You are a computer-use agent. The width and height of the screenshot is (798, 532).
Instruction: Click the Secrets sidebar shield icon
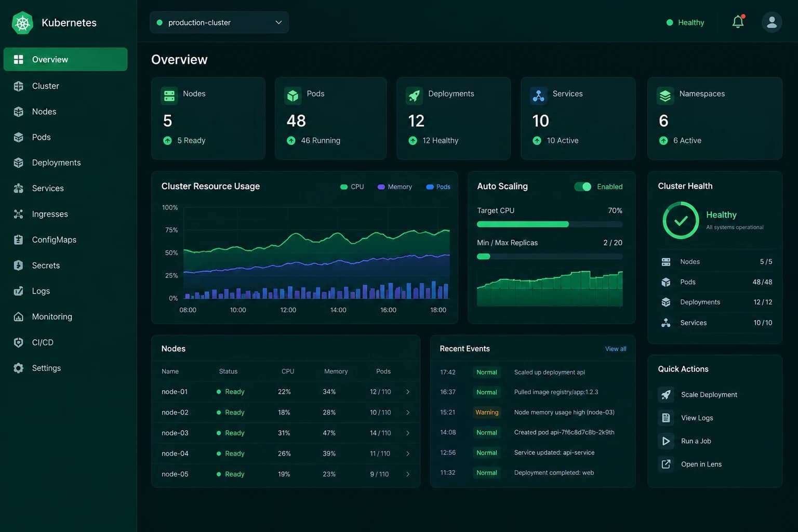(19, 265)
